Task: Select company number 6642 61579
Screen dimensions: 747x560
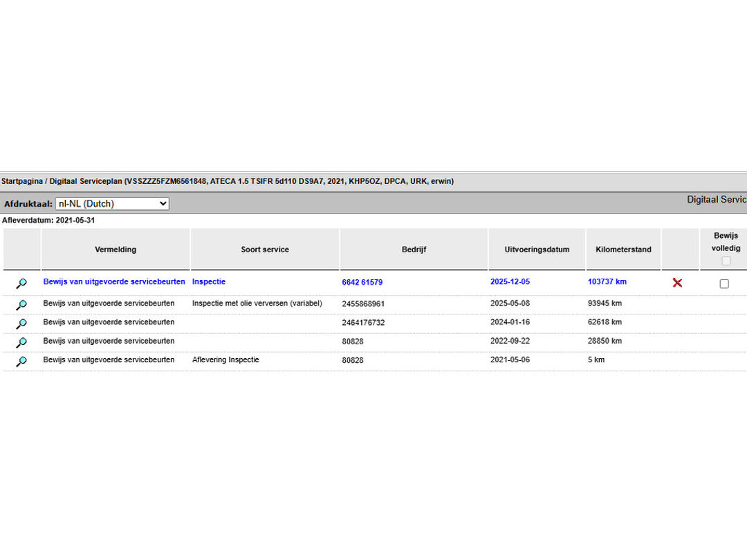Action: [x=362, y=283]
